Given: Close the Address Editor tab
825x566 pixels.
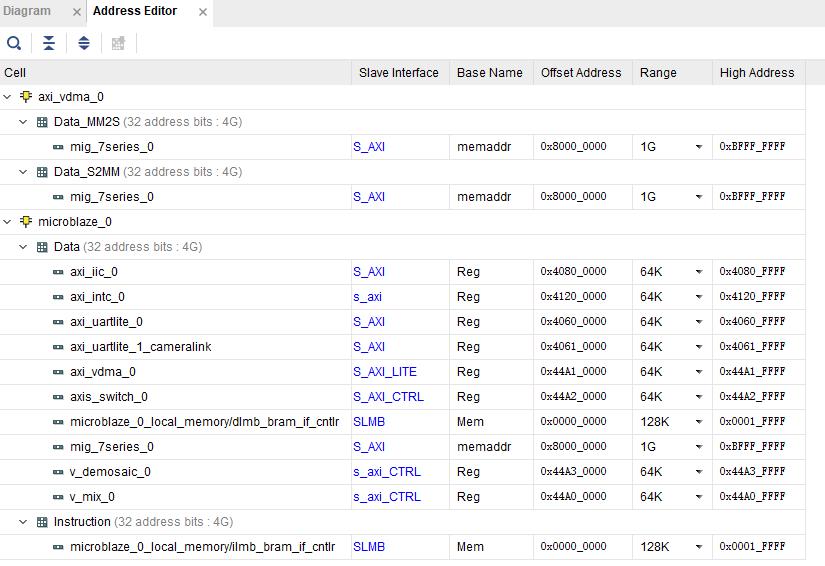Looking at the screenshot, I should (203, 12).
